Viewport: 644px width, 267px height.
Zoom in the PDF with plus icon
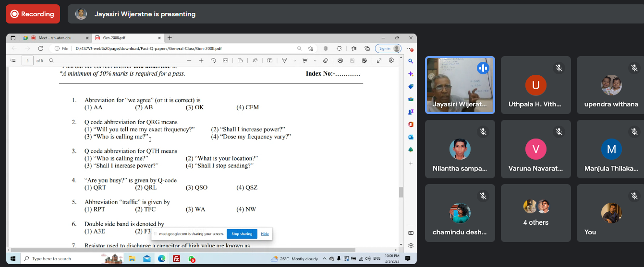pyautogui.click(x=201, y=60)
